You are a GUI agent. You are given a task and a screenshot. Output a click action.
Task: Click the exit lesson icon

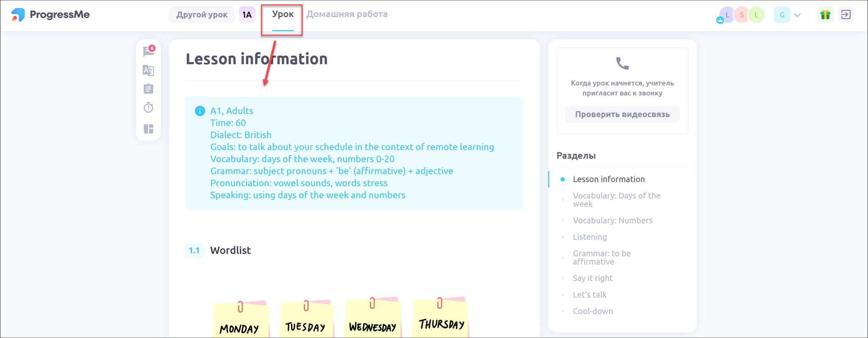coord(846,15)
